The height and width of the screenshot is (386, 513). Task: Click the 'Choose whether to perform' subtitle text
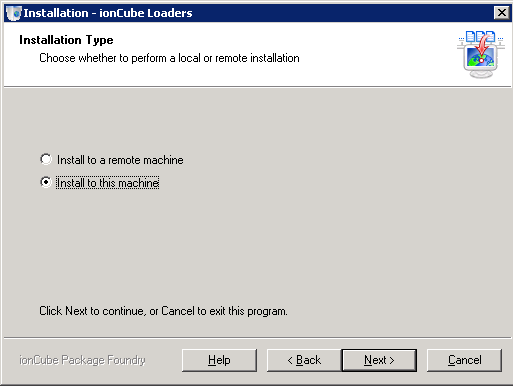[x=169, y=58]
